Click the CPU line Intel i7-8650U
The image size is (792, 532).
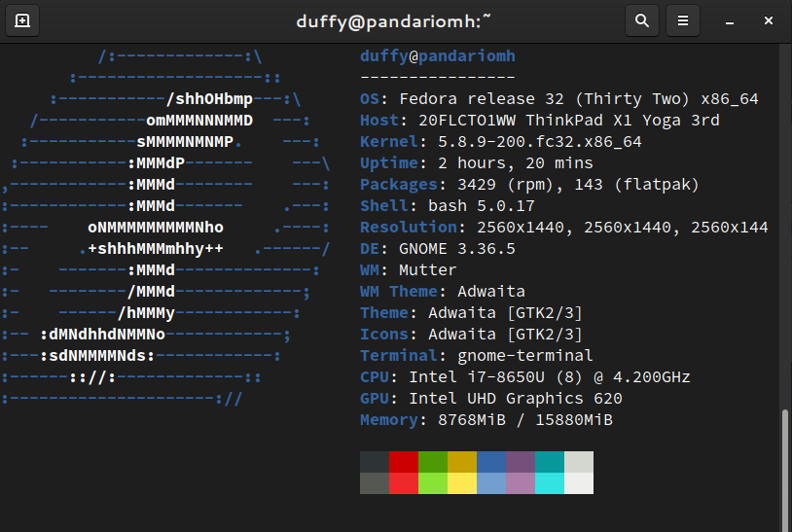525,377
